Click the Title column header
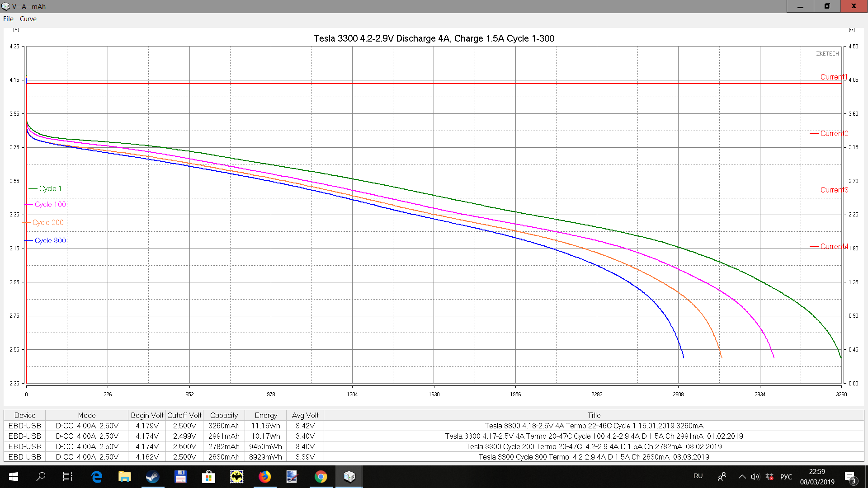Screen dimensions: 868x488 coord(594,415)
